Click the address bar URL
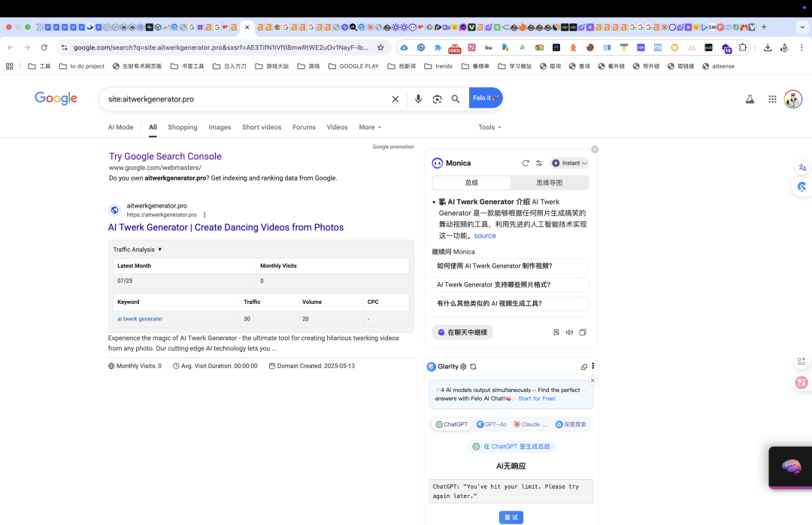Screen dimensions: 812x525 pyautogui.click(x=220, y=47)
